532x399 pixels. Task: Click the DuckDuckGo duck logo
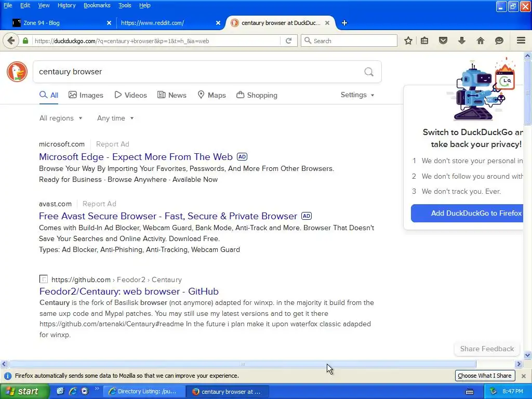pyautogui.click(x=17, y=72)
